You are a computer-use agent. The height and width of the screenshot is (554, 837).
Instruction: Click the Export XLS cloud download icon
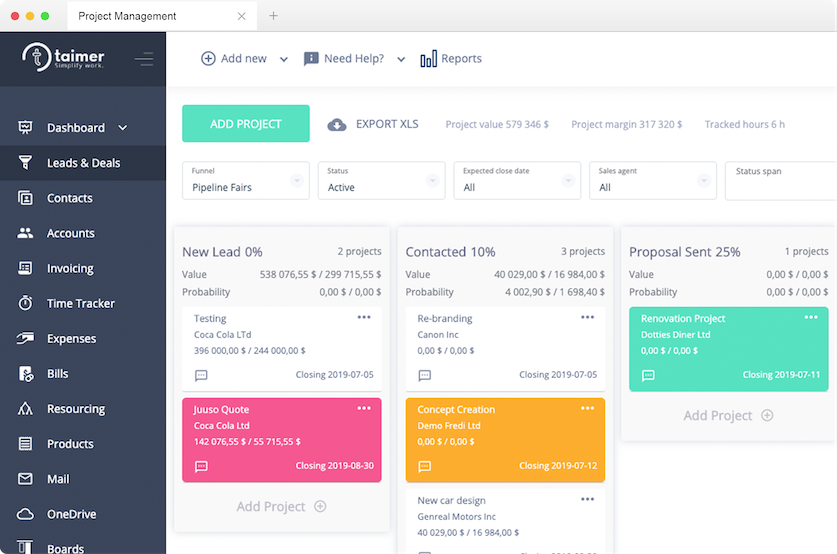coord(338,125)
